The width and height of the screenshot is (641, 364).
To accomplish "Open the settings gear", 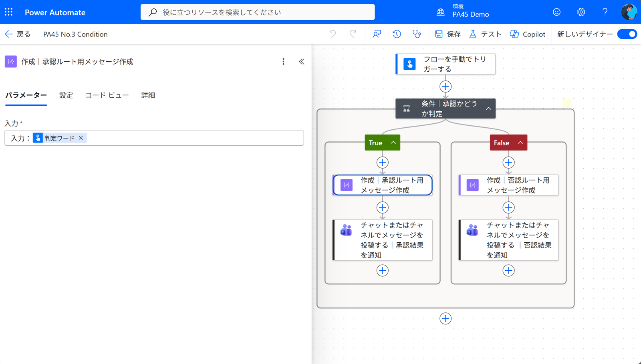I will coord(581,12).
